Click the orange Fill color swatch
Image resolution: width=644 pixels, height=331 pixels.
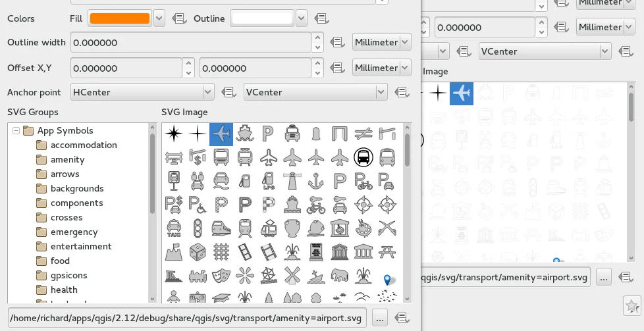pos(120,18)
